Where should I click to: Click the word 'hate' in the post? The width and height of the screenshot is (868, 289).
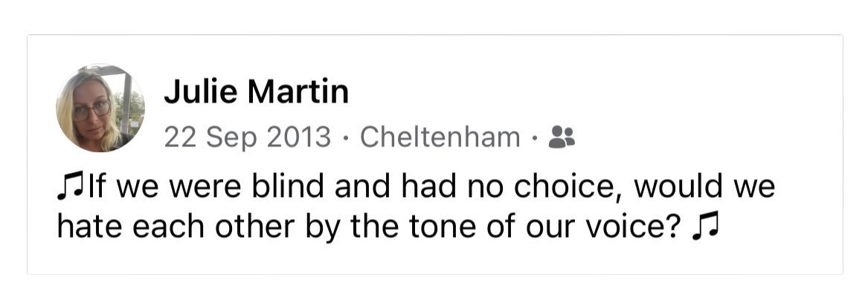90,227
